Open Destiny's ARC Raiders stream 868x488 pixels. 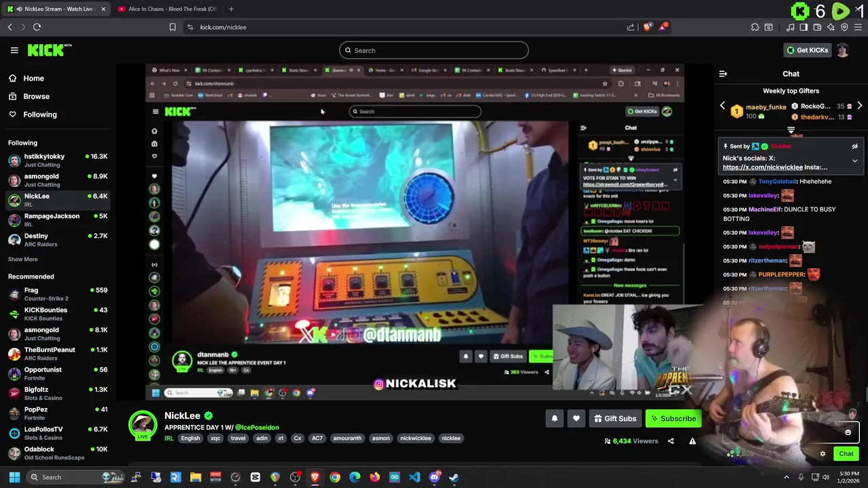coord(58,240)
